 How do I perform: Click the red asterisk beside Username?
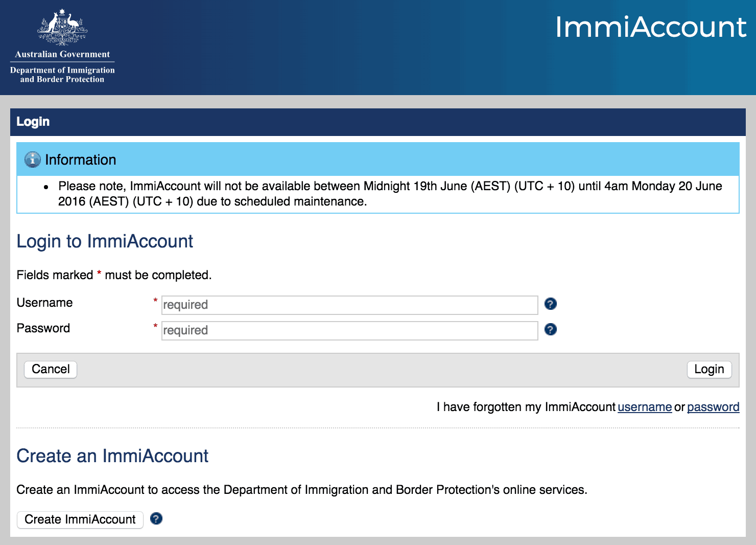click(x=155, y=302)
